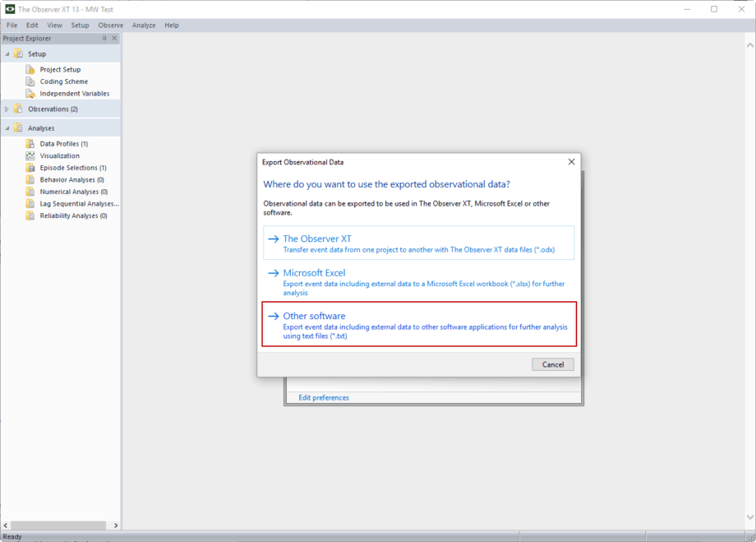Image resolution: width=756 pixels, height=542 pixels.
Task: Cancel the Export Observational Data dialog
Action: (552, 364)
